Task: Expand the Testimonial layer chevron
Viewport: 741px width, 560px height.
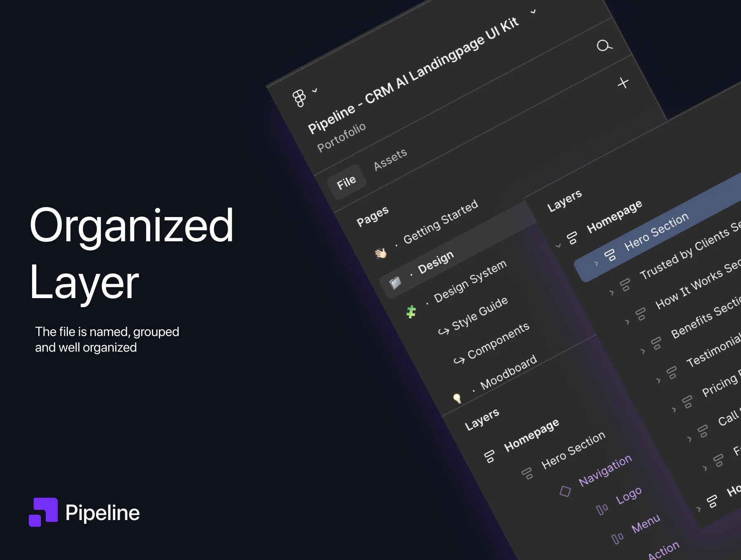Action: tap(658, 380)
